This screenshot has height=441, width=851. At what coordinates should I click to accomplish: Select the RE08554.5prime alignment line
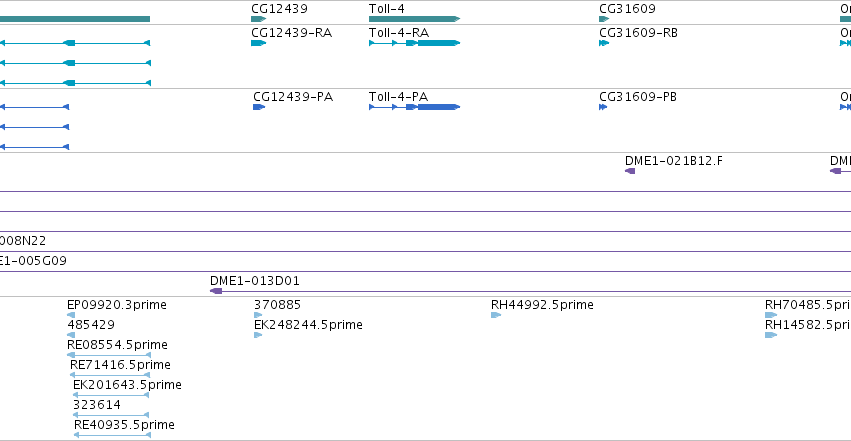[x=109, y=355]
